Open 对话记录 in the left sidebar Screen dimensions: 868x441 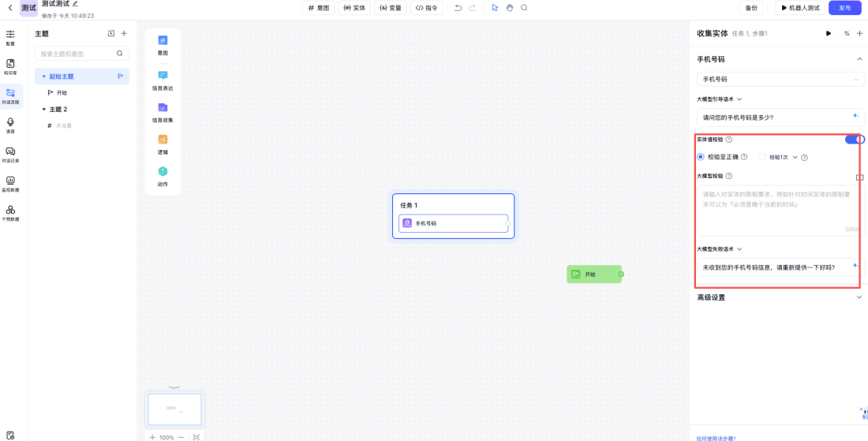coord(10,154)
